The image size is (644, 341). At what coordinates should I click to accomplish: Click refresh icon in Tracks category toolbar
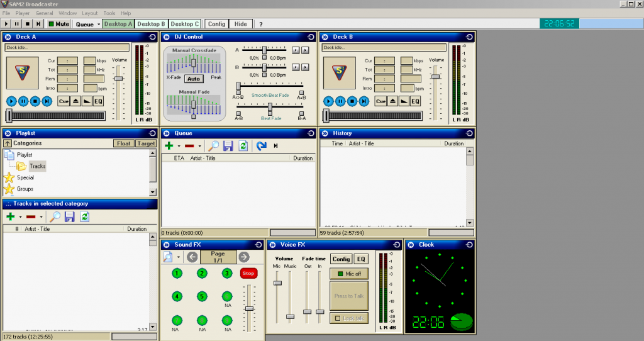click(84, 217)
